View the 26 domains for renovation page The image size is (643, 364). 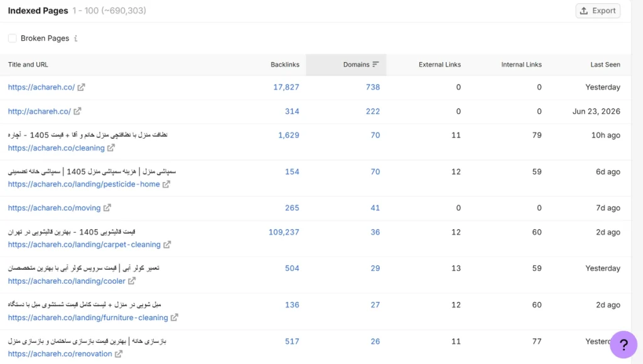pos(376,341)
